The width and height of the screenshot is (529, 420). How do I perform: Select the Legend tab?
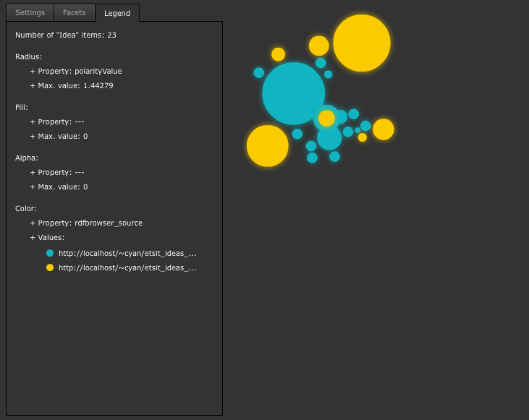[x=117, y=13]
